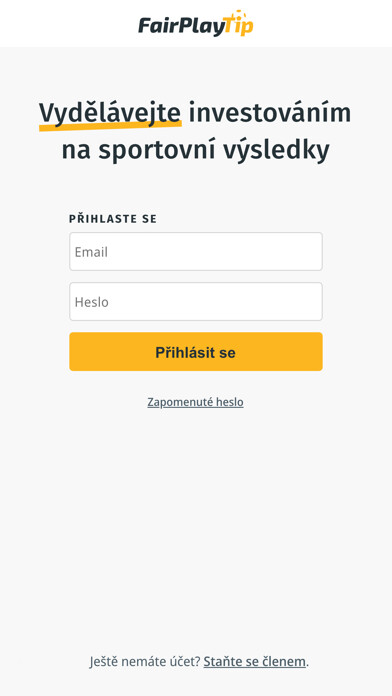
Task: Open the Staňte se členem link
Action: (255, 662)
